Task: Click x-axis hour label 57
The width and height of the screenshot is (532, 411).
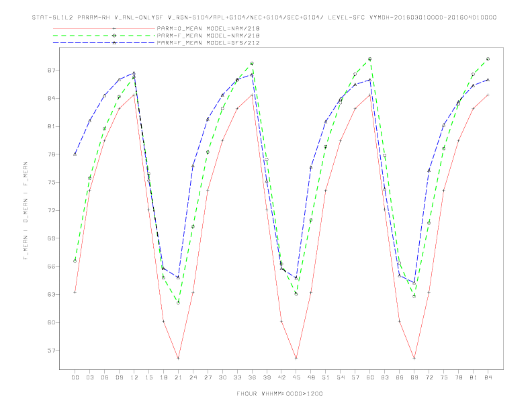Action: (355, 377)
